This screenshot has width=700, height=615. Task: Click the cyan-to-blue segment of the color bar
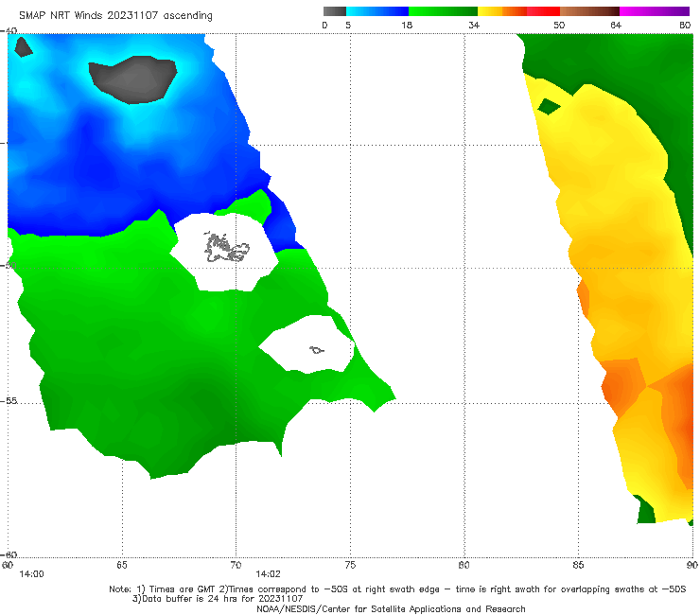[377, 11]
